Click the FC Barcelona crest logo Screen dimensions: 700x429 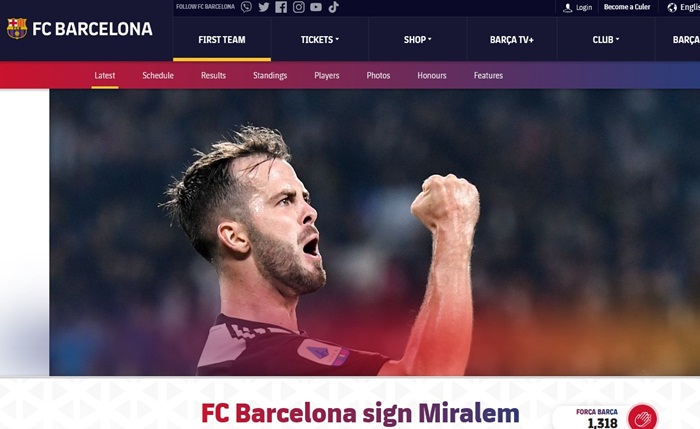17,29
